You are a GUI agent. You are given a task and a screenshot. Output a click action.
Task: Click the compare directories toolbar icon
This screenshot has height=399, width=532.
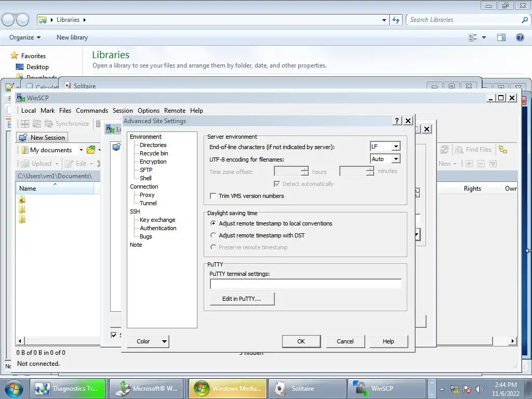point(25,124)
